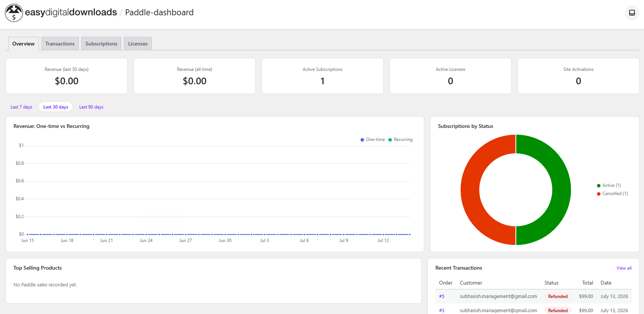Screen dimensions: 644x314
Task: Click the Revenue: One-time vs Recurring heading
Action: click(51, 126)
